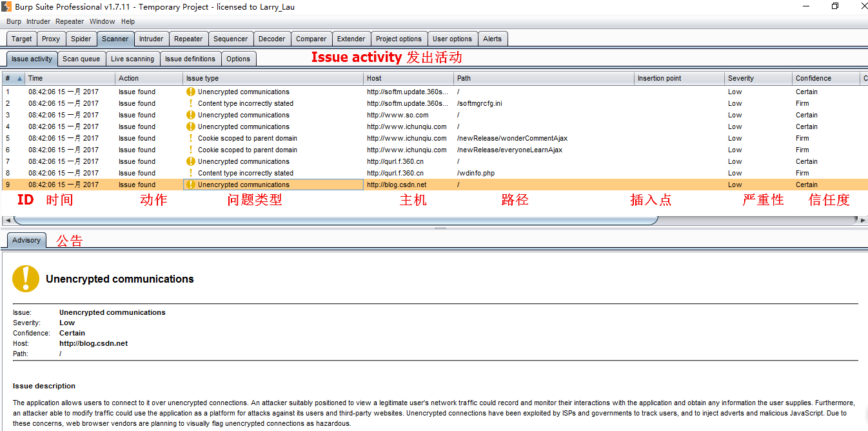This screenshot has width=868, height=431.
Task: Click the Issue description heading
Action: (44, 386)
